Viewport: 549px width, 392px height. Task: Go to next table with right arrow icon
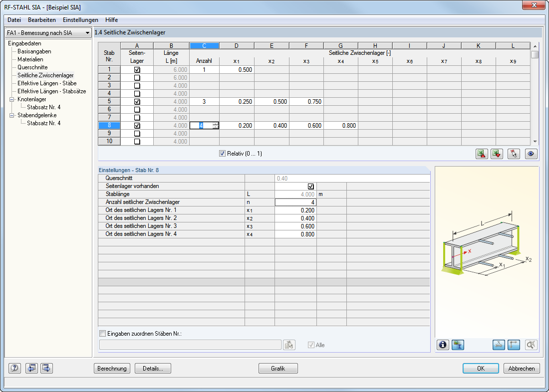47,368
